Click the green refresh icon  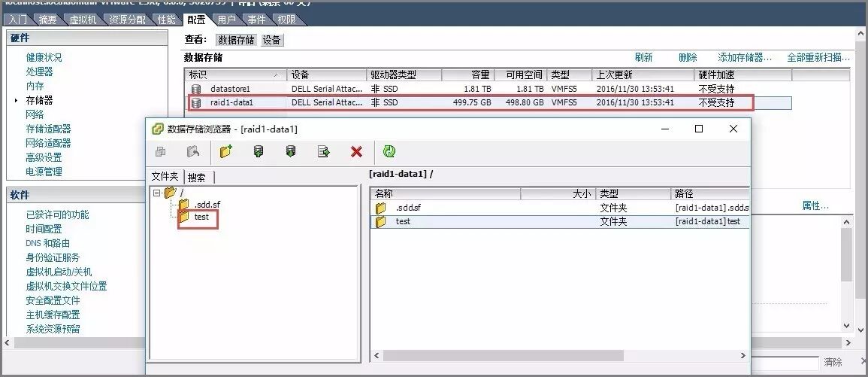(x=389, y=151)
